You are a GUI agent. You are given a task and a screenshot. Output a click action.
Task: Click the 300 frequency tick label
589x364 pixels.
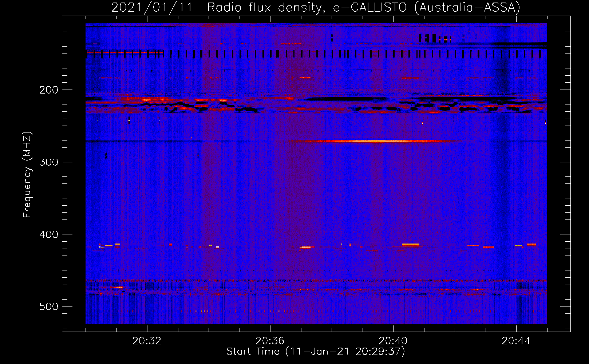coord(48,162)
